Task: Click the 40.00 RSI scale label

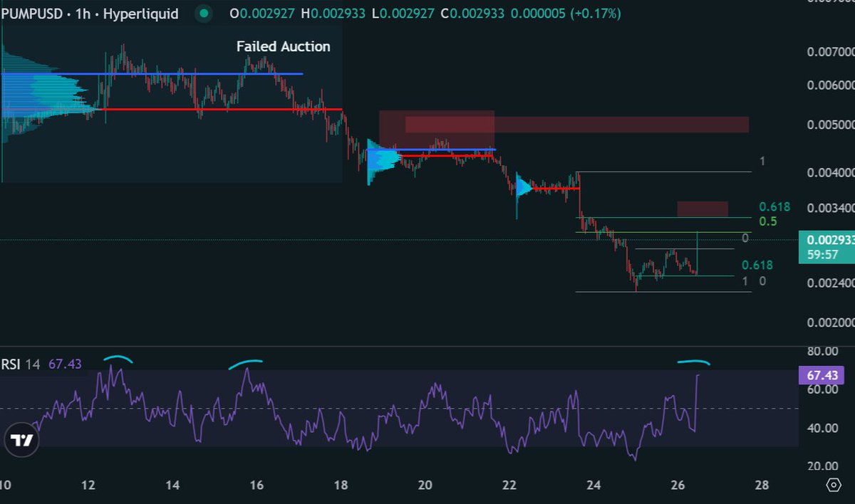Action: pos(822,428)
